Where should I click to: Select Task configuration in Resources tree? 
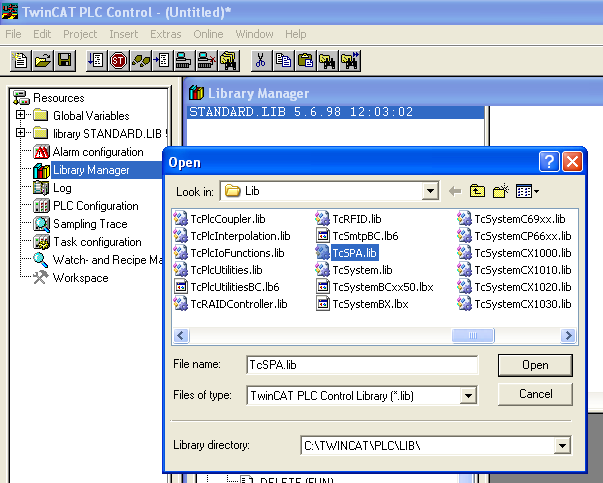(97, 242)
